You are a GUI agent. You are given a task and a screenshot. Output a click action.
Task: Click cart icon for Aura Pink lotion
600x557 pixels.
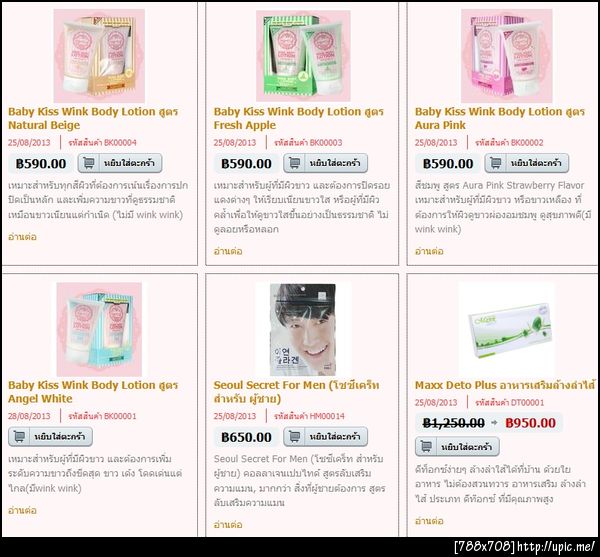(496, 163)
